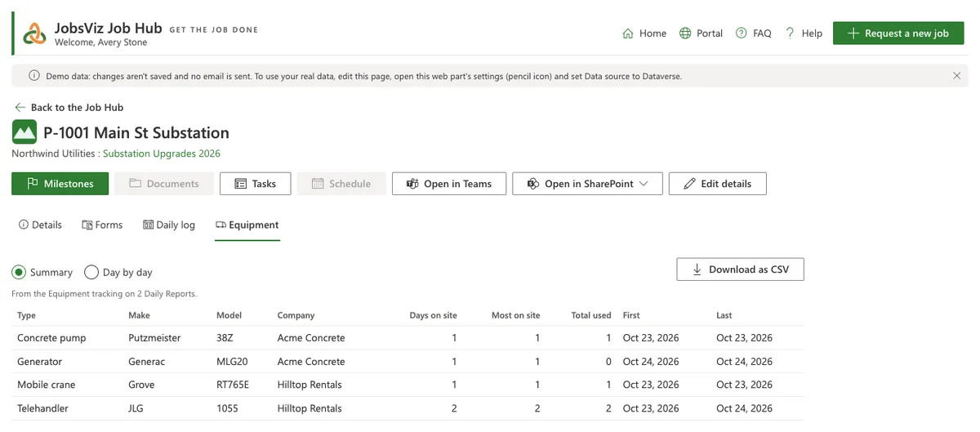Click Download as CSV button
Screen dimensions: 980x432
click(x=740, y=269)
